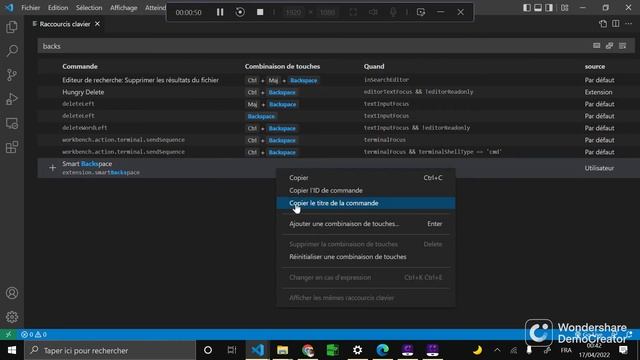Image resolution: width=640 pixels, height=360 pixels.
Task: Click the source column header
Action: coord(595,67)
